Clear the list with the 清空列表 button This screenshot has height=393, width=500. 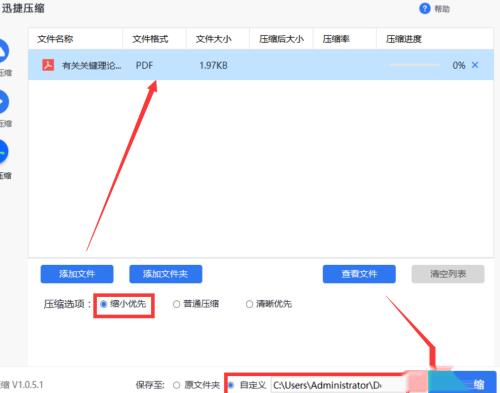448,274
